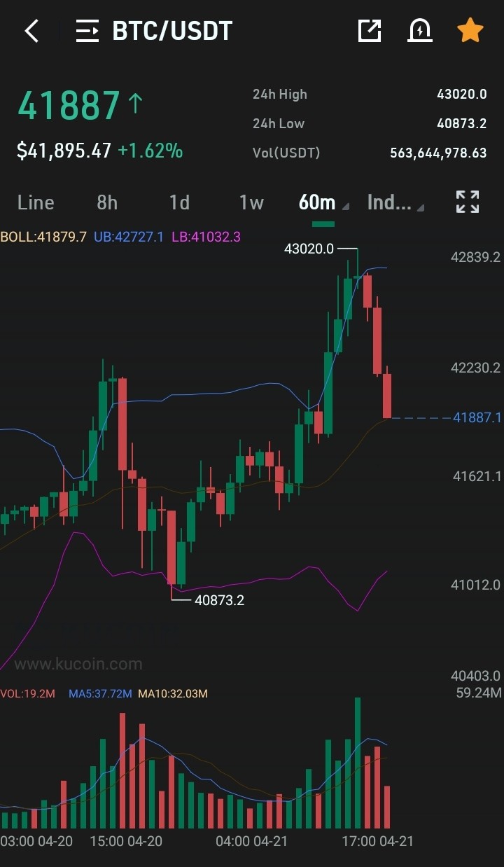
Task: Tap the BTC/USDT pair title
Action: 172,31
